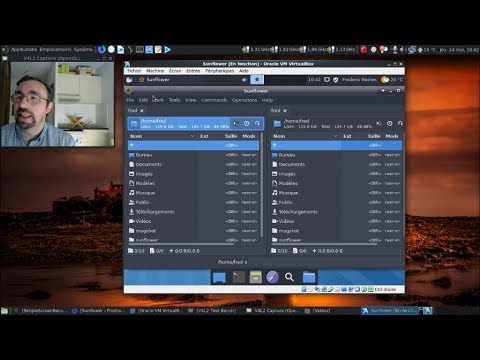Open the Sunflower Tools menu

pyautogui.click(x=174, y=100)
